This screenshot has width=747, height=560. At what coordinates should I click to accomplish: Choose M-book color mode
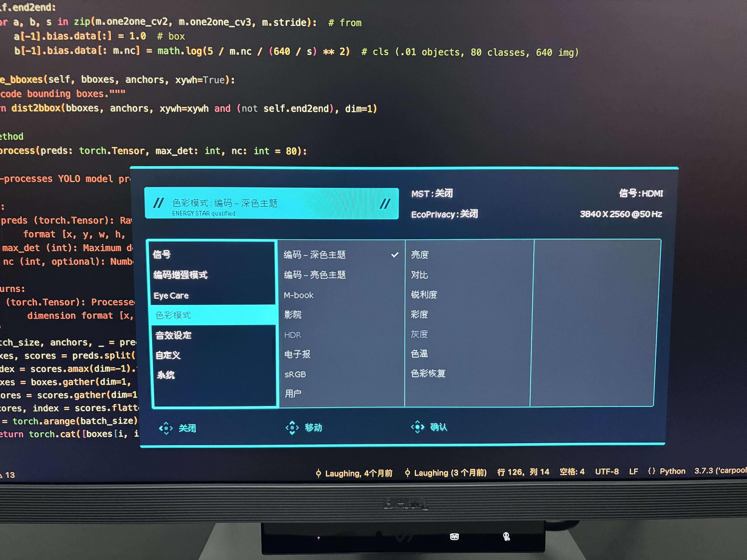point(299,295)
